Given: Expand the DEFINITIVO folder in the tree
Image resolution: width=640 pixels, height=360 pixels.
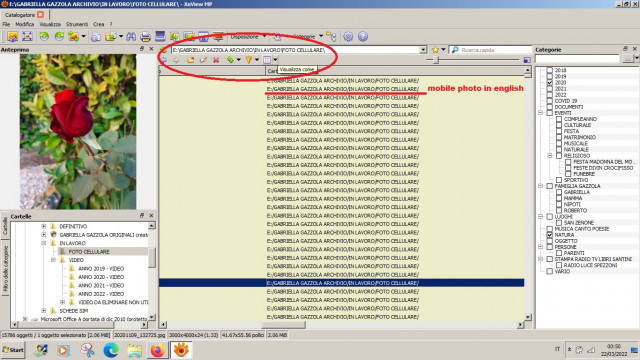Looking at the screenshot, I should coord(44,226).
